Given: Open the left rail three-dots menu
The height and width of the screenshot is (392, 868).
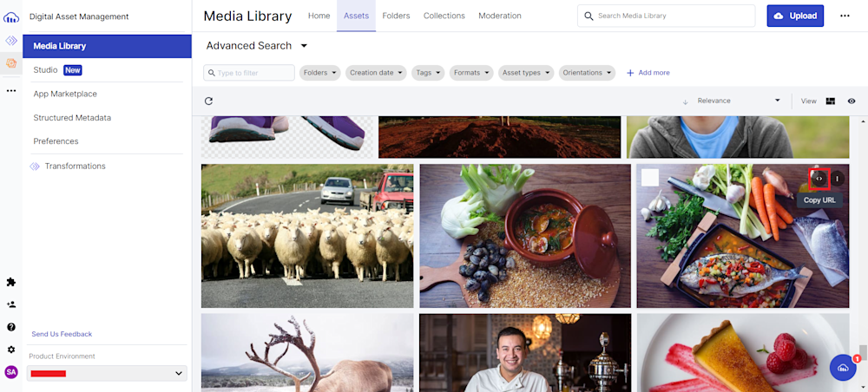Looking at the screenshot, I should [11, 90].
